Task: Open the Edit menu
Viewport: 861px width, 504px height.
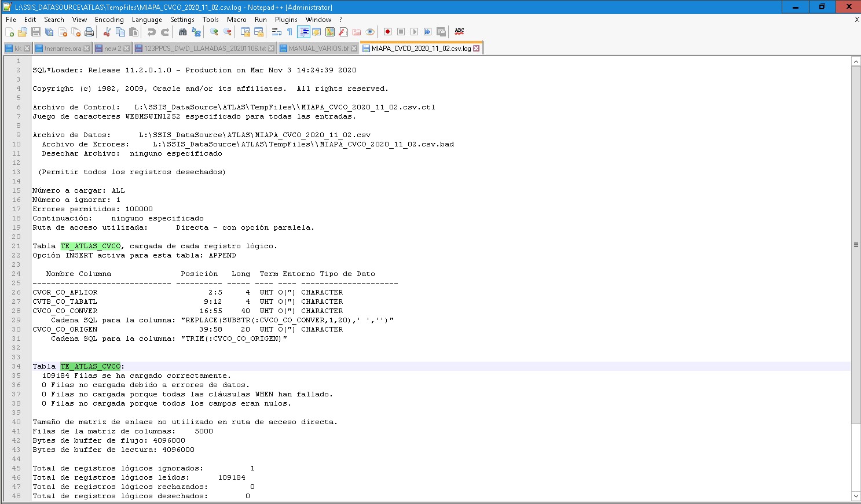Action: (30, 19)
